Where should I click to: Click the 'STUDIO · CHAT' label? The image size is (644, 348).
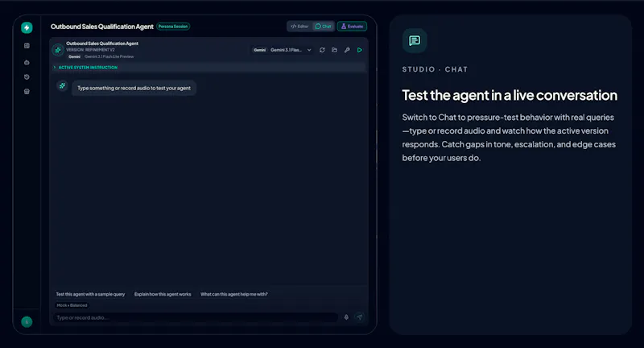[x=435, y=69]
